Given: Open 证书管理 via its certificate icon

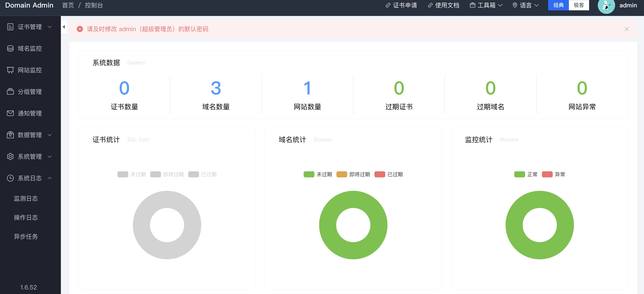Looking at the screenshot, I should (x=10, y=27).
